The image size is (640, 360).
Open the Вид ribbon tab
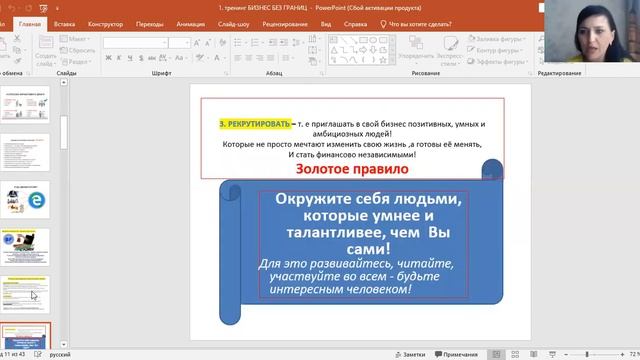pyautogui.click(x=326, y=24)
